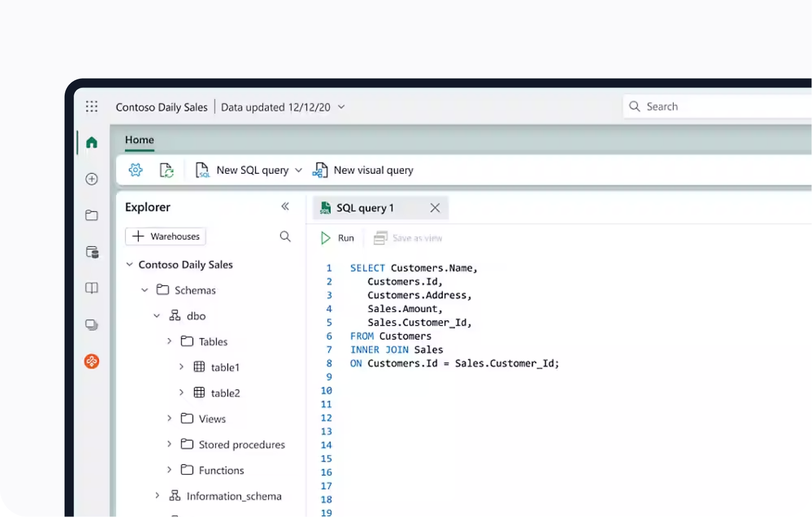The image size is (812, 517).
Task: Open settings gear in toolbar
Action: click(x=136, y=170)
